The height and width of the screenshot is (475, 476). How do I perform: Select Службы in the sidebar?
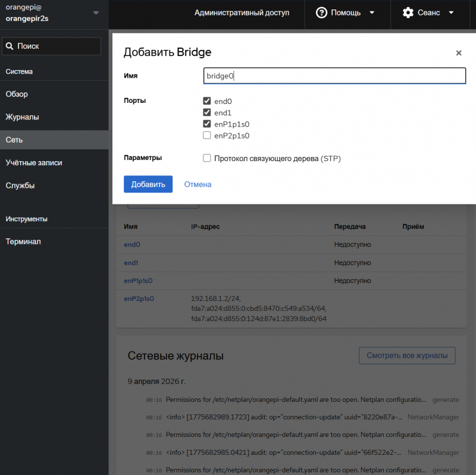pyautogui.click(x=20, y=185)
